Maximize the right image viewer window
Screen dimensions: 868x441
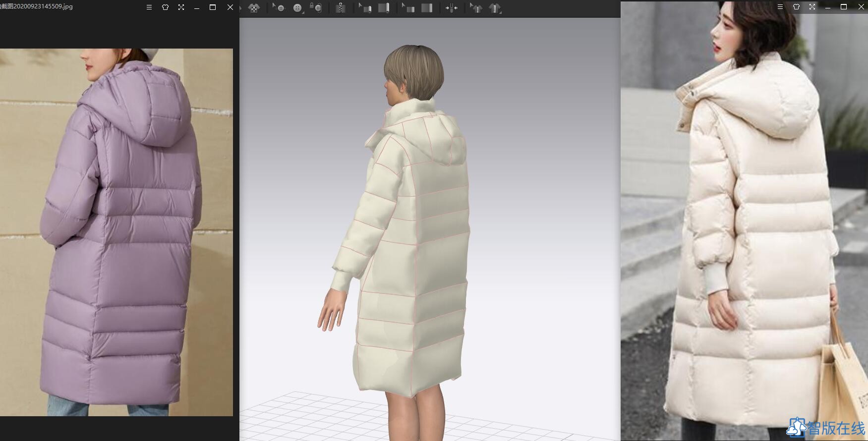(844, 7)
